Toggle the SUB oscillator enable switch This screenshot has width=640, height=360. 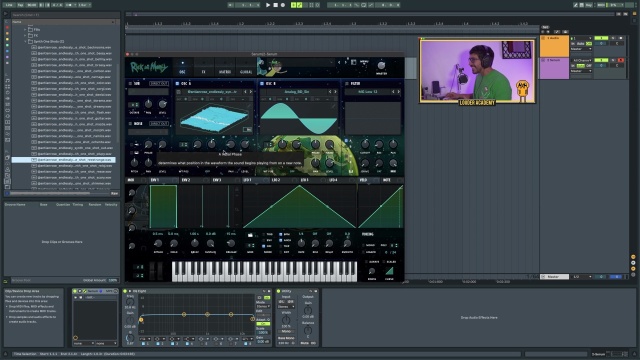tap(131, 83)
